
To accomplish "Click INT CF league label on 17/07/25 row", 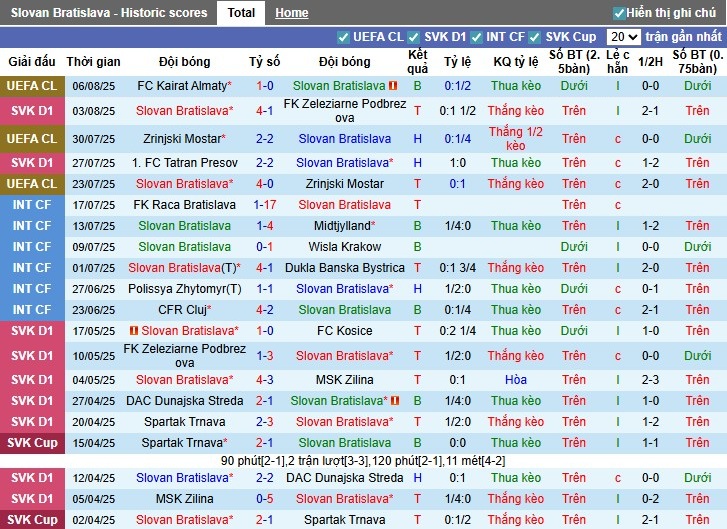I will click(32, 204).
